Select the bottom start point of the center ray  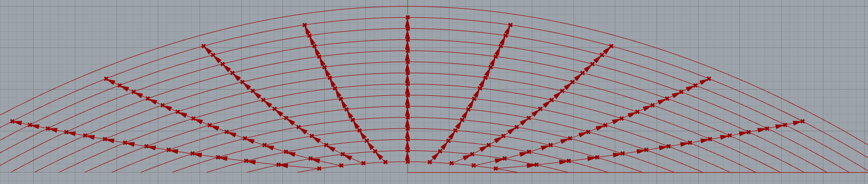(408, 162)
